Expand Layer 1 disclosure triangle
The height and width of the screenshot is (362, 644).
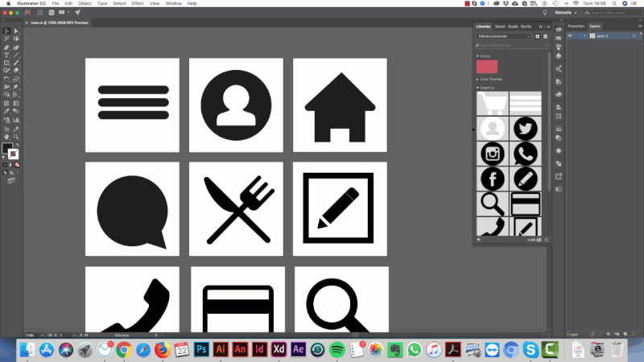[584, 36]
